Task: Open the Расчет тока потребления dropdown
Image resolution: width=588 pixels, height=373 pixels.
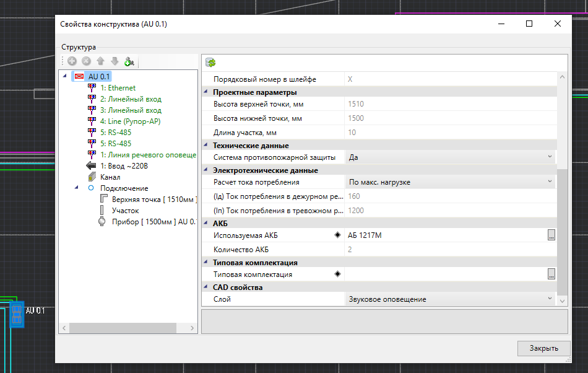Action: click(550, 182)
